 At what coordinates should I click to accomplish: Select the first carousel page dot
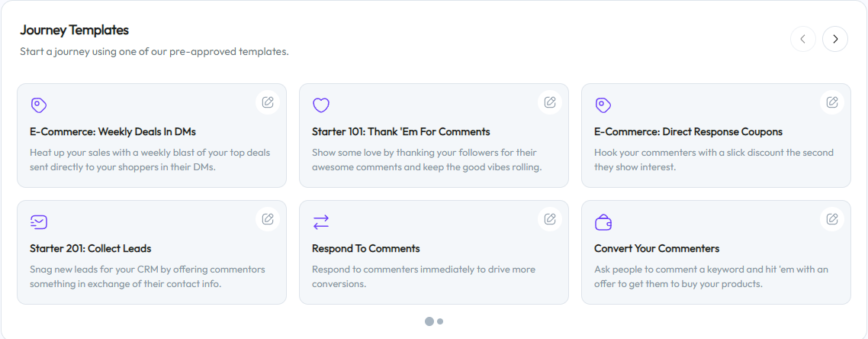coord(429,321)
